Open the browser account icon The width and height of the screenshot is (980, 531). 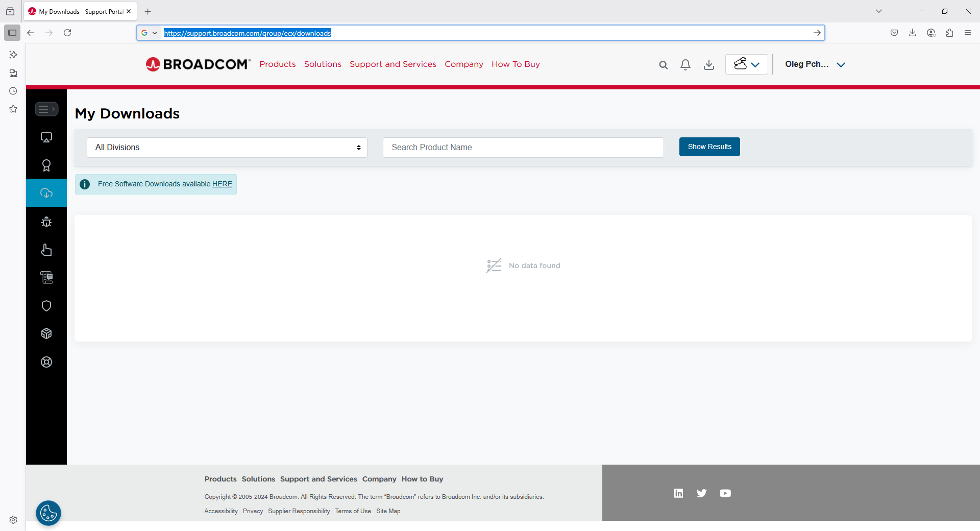tap(931, 33)
